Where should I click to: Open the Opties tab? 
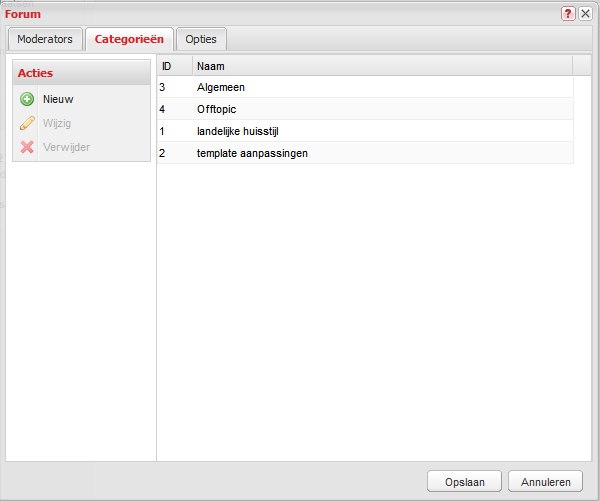coord(201,39)
